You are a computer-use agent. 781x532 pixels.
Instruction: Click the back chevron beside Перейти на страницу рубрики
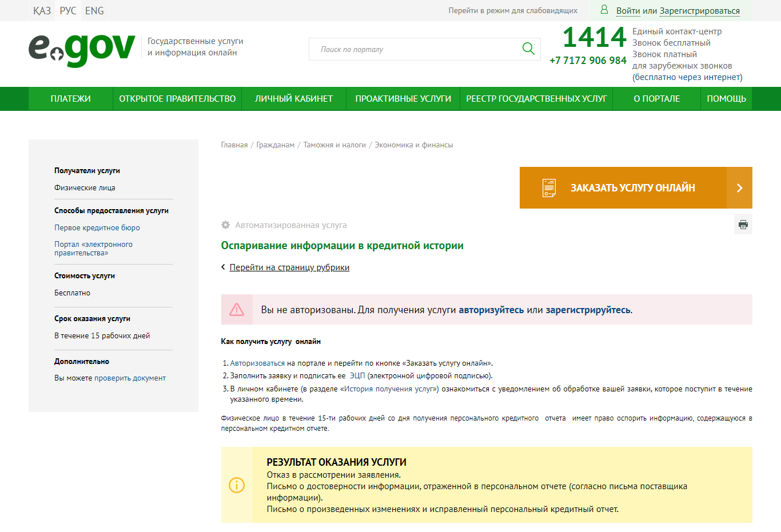click(x=224, y=267)
